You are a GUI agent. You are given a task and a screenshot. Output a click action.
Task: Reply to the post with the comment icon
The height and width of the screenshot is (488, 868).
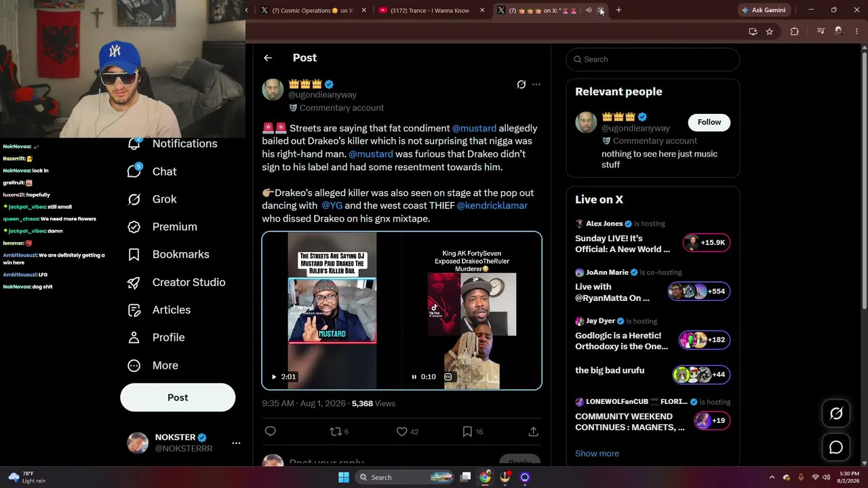[271, 432]
